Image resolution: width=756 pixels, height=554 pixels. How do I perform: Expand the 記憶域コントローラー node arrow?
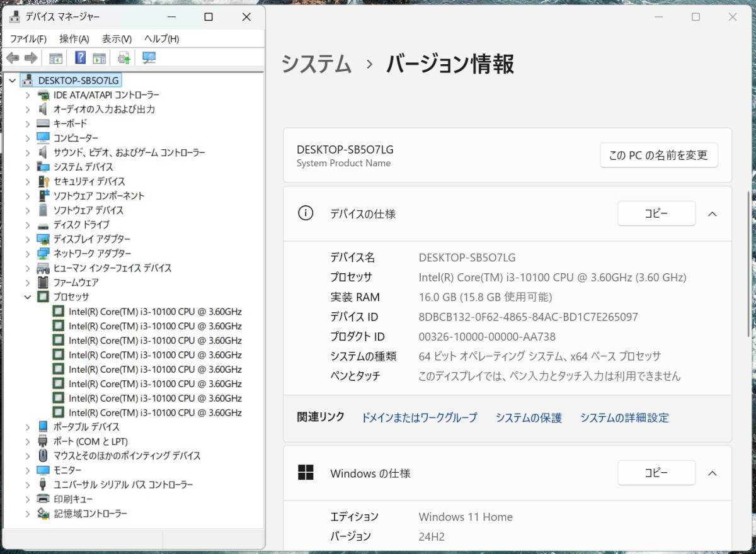pos(28,514)
